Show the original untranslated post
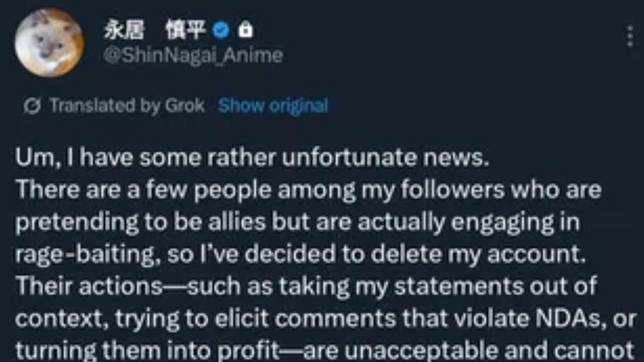The width and height of the screenshot is (644, 362). pyautogui.click(x=273, y=106)
